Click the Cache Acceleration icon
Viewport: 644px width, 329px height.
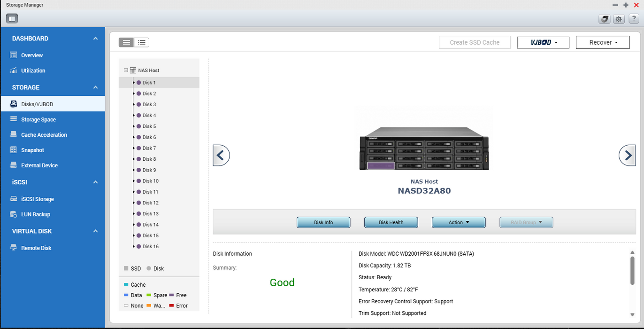(x=14, y=134)
